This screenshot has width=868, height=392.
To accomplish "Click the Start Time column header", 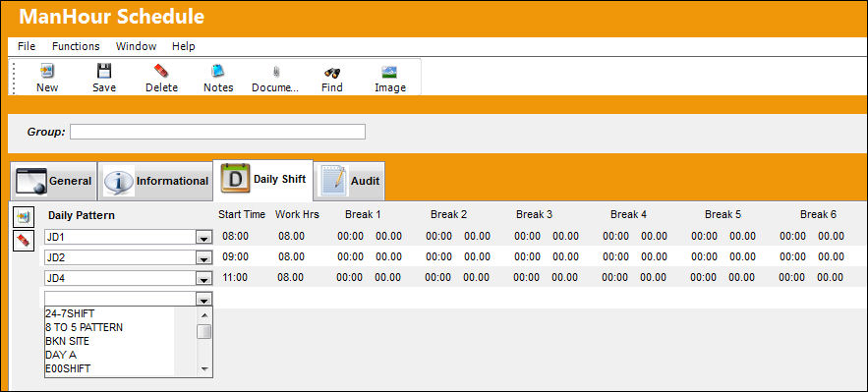I will [242, 214].
